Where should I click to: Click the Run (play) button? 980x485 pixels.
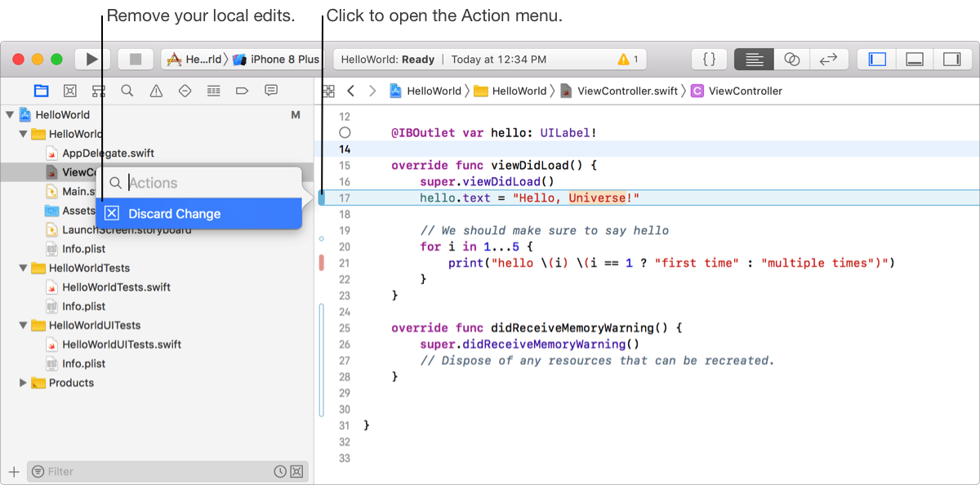click(x=92, y=60)
